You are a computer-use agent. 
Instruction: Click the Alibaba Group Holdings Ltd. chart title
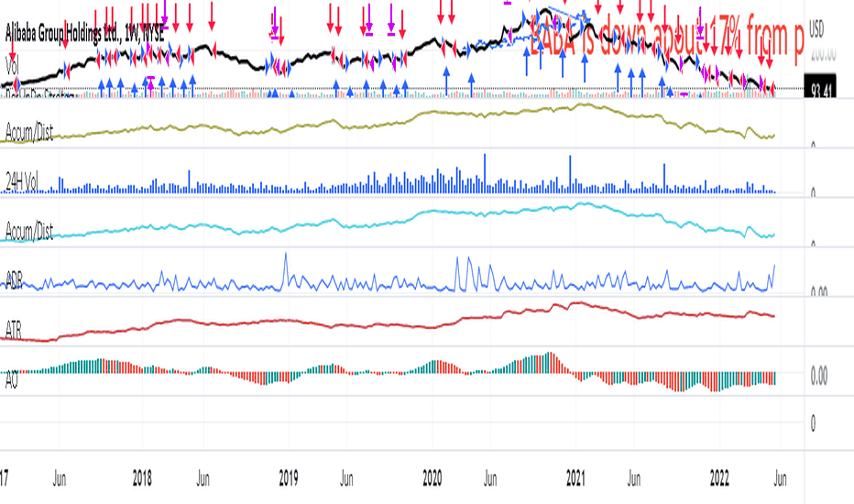[x=84, y=34]
